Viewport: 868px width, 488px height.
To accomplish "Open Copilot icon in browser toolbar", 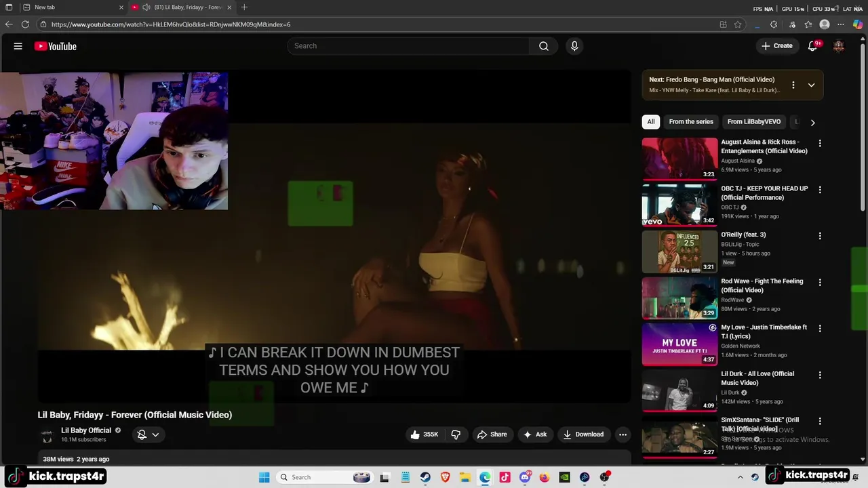I will (x=857, y=24).
